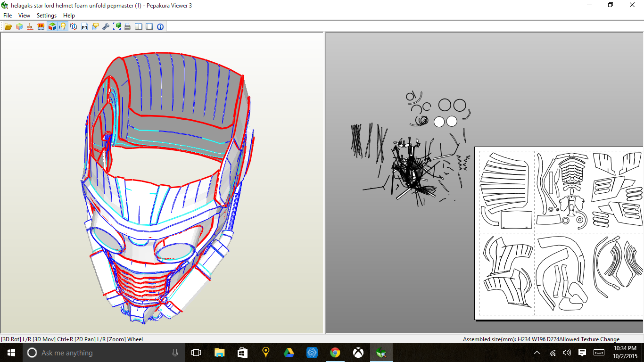The width and height of the screenshot is (644, 362).
Task: Click the touch keyboard tray icon
Action: click(x=599, y=353)
